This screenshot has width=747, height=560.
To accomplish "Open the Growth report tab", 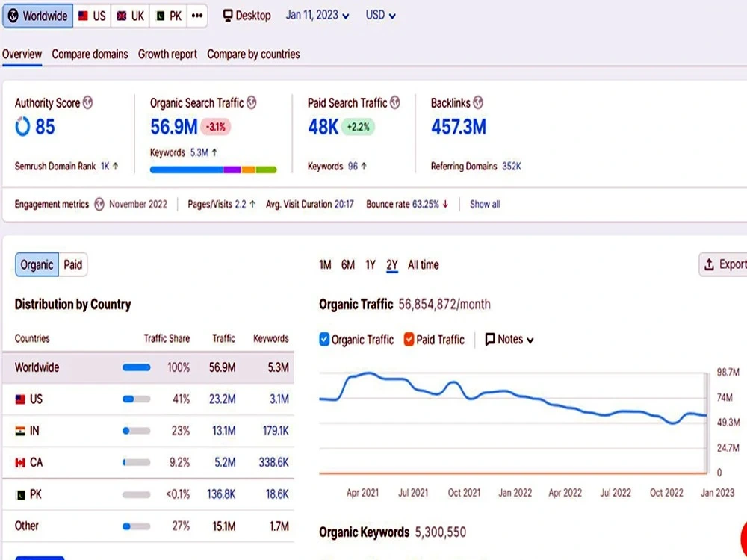I will coord(167,55).
